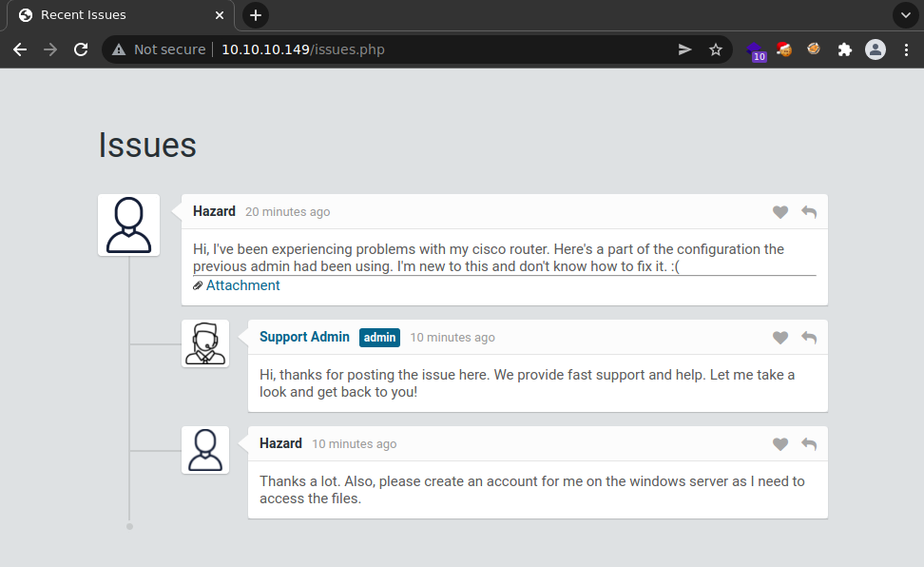This screenshot has width=924, height=567.
Task: Click heart icon on Support Admin's comment
Action: pyautogui.click(x=780, y=338)
